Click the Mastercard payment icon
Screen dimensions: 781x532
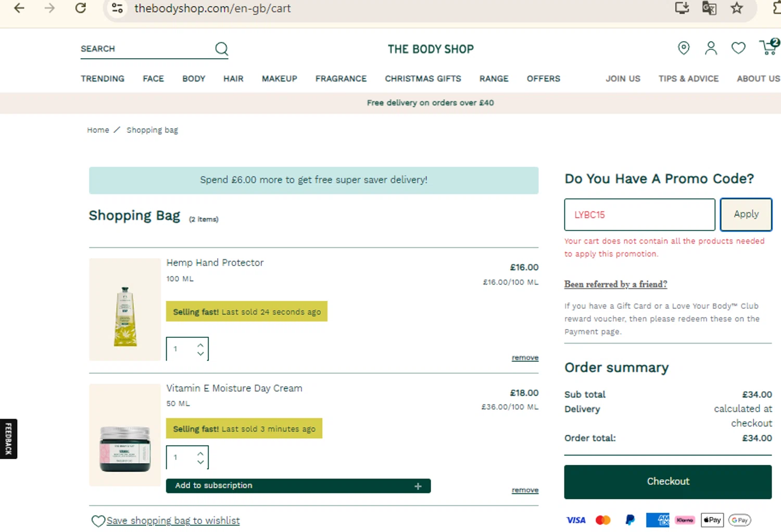pyautogui.click(x=603, y=520)
